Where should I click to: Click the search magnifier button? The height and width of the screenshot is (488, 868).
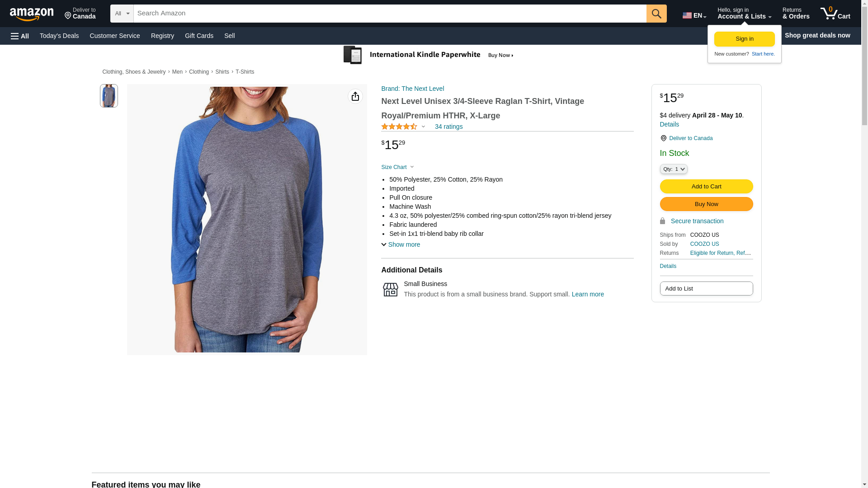coord(656,14)
